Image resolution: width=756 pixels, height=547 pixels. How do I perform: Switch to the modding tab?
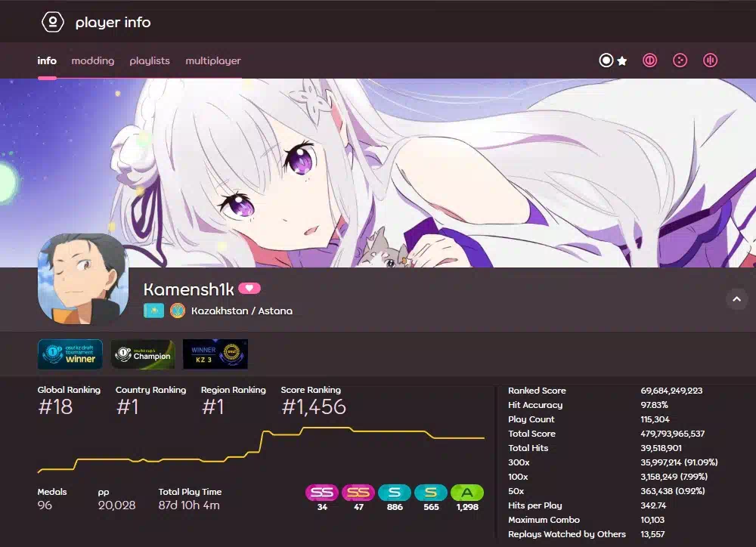point(93,60)
